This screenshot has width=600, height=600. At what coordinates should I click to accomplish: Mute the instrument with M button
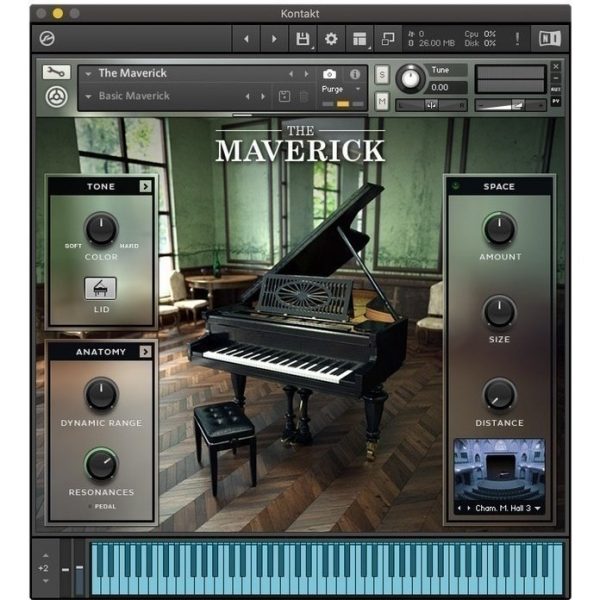pos(382,101)
